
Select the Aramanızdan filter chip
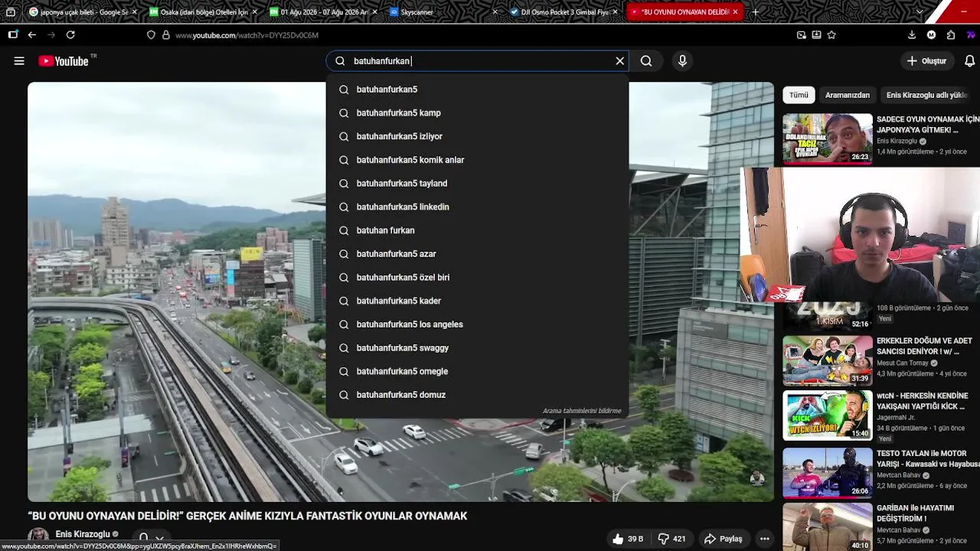(x=848, y=95)
